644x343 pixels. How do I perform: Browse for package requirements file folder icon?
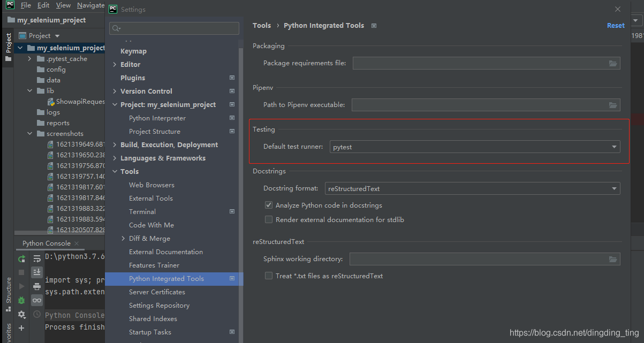tap(613, 63)
